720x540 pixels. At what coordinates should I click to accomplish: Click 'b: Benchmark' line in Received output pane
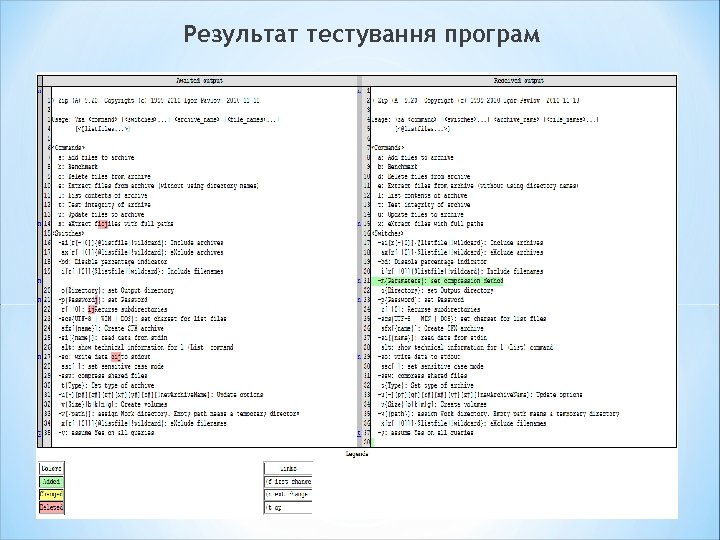click(x=398, y=167)
